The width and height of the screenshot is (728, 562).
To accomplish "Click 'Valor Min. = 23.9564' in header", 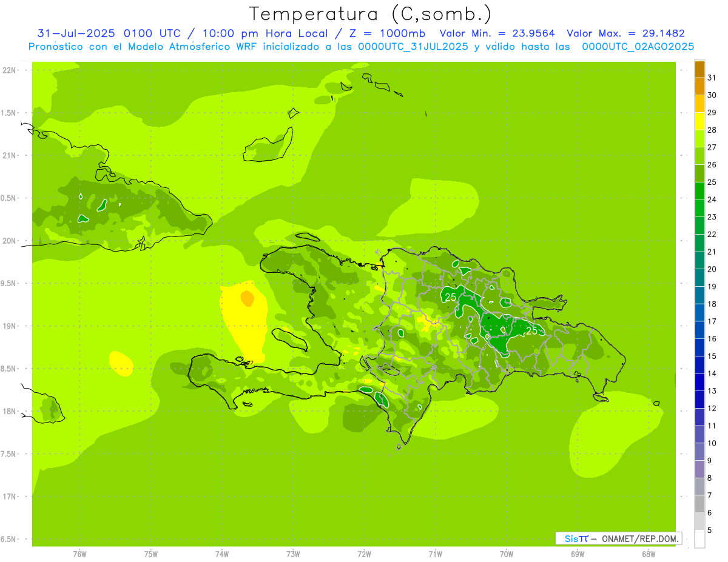I will coord(497,33).
